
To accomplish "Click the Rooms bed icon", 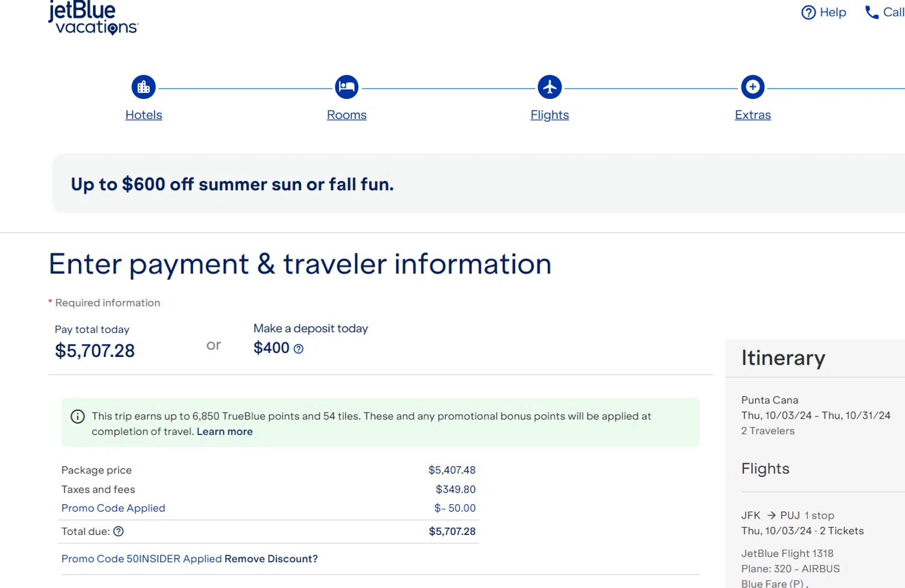I will click(346, 87).
